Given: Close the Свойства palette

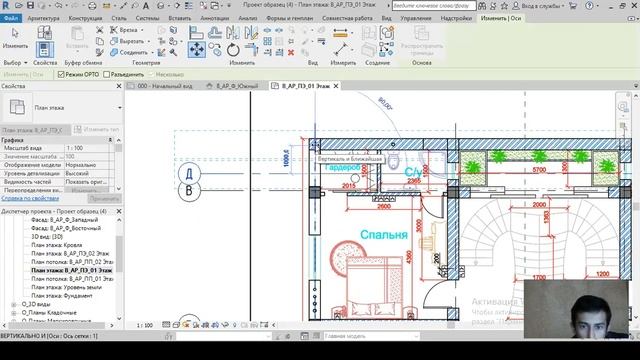Looking at the screenshot, I should (x=119, y=86).
